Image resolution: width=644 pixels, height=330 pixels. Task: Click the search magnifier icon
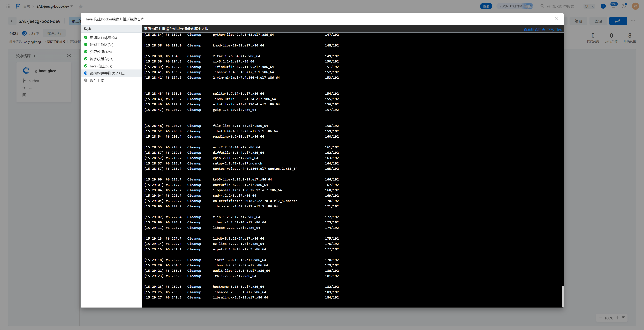(542, 6)
